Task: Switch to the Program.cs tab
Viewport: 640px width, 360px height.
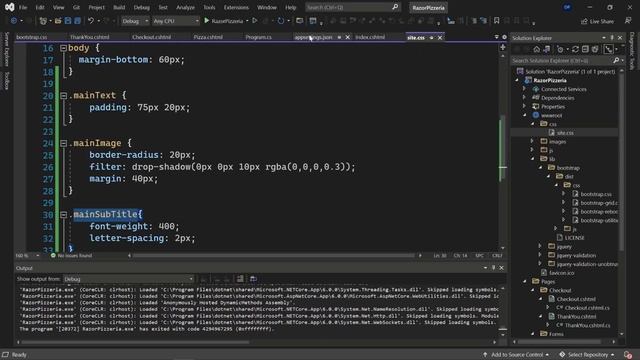Action: [x=258, y=37]
